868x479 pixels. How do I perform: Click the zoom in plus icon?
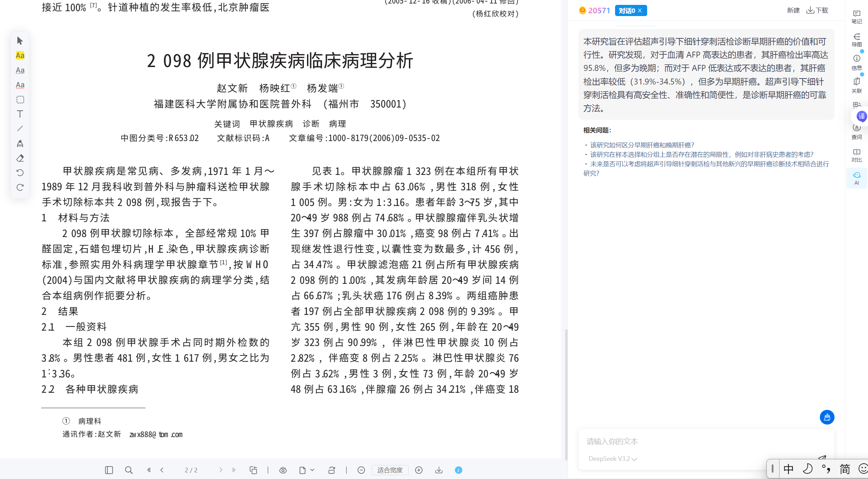tap(419, 470)
